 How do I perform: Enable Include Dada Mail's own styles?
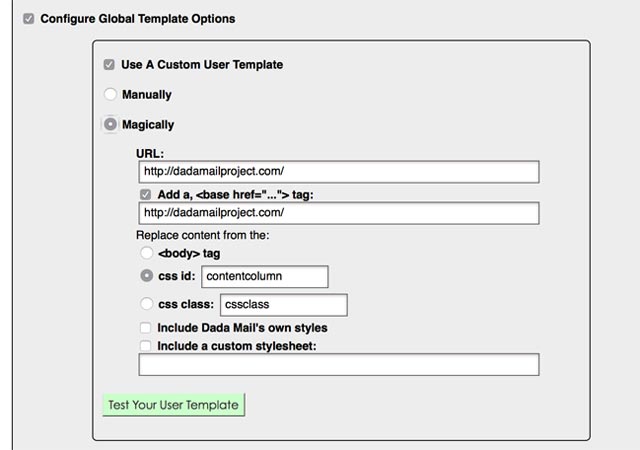[x=145, y=327]
